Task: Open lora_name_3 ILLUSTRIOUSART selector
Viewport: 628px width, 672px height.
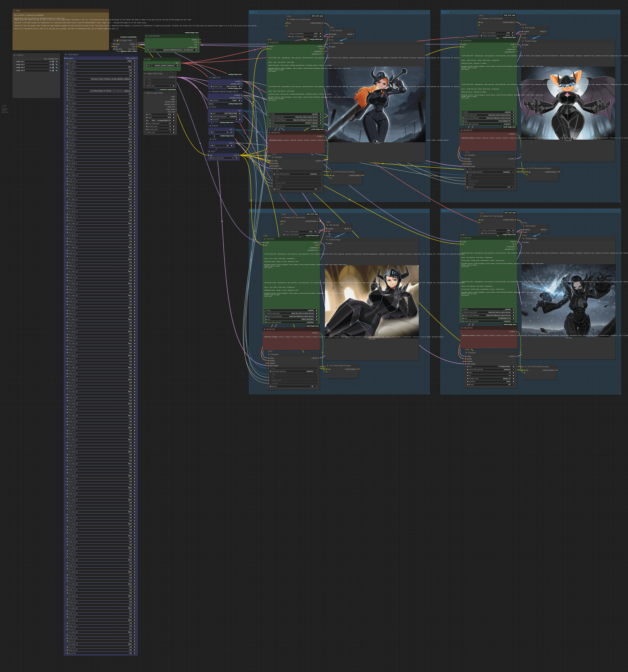Action: click(101, 91)
